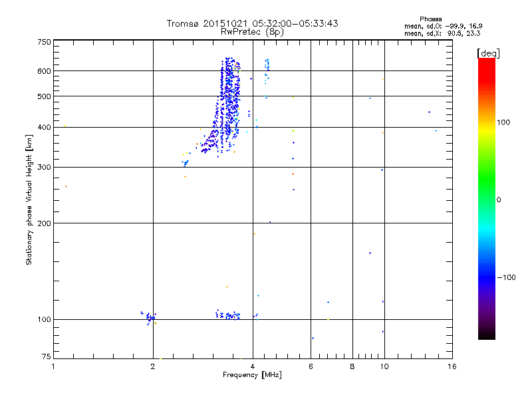Click the blue echo cluster near 3.5 MHz at 100 km
The height and width of the screenshot is (399, 532).
coord(228,315)
